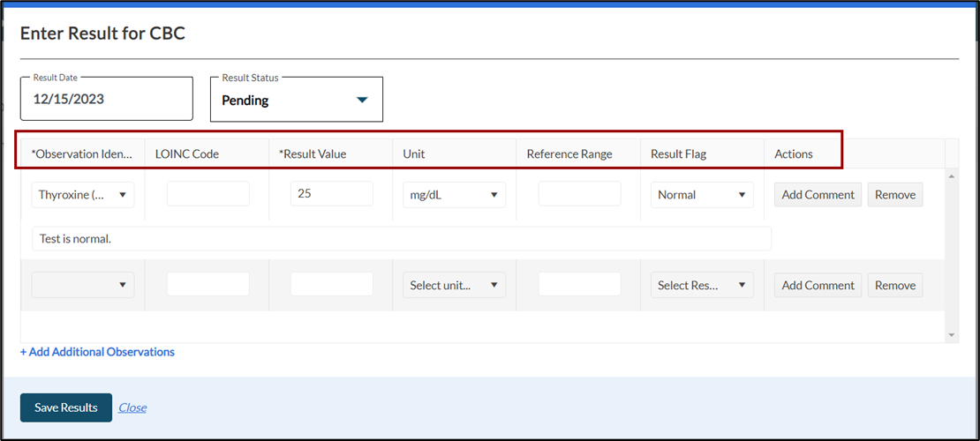Open the Result Status dropdown
The image size is (980, 441).
point(296,100)
